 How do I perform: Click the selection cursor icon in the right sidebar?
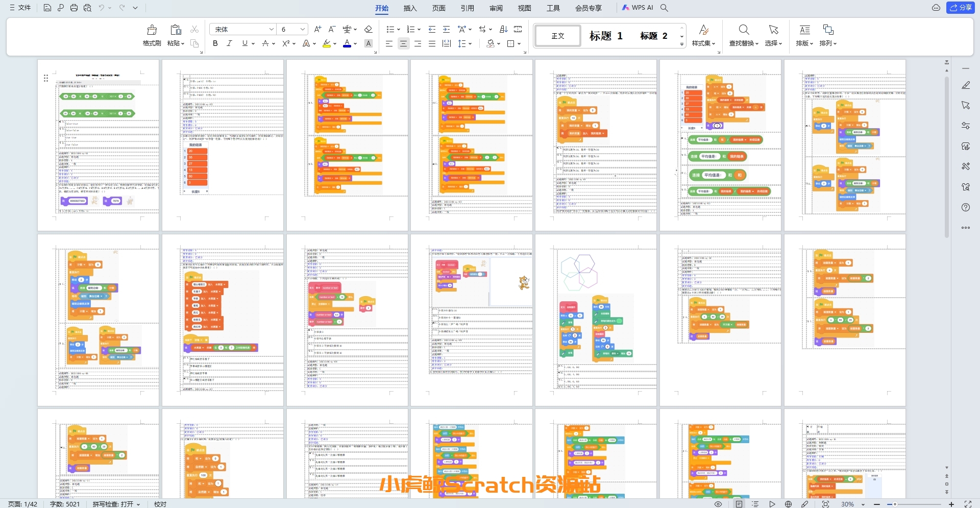coord(966,105)
